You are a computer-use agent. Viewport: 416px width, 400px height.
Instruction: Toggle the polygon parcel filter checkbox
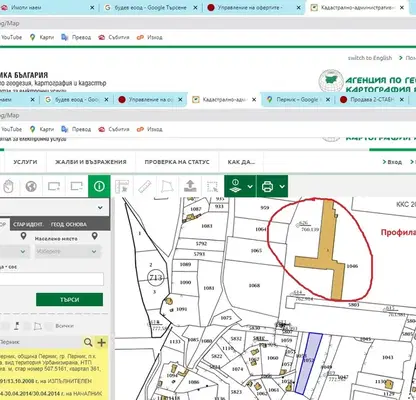click(x=27, y=326)
